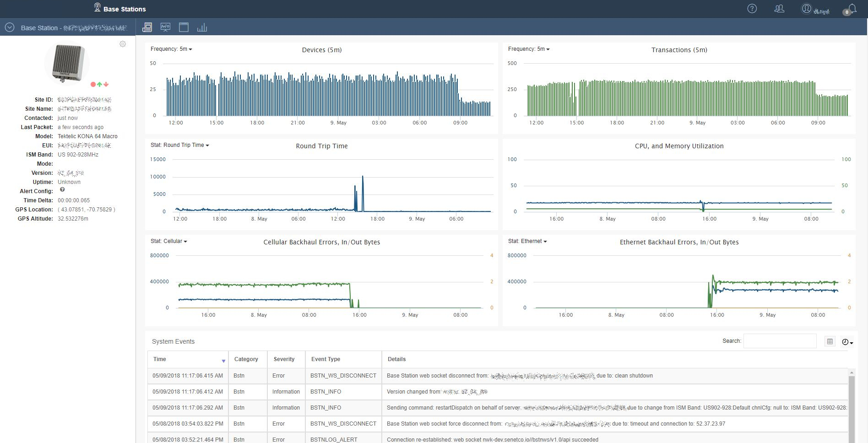Click the Transactions (5m) chart title

679,50
